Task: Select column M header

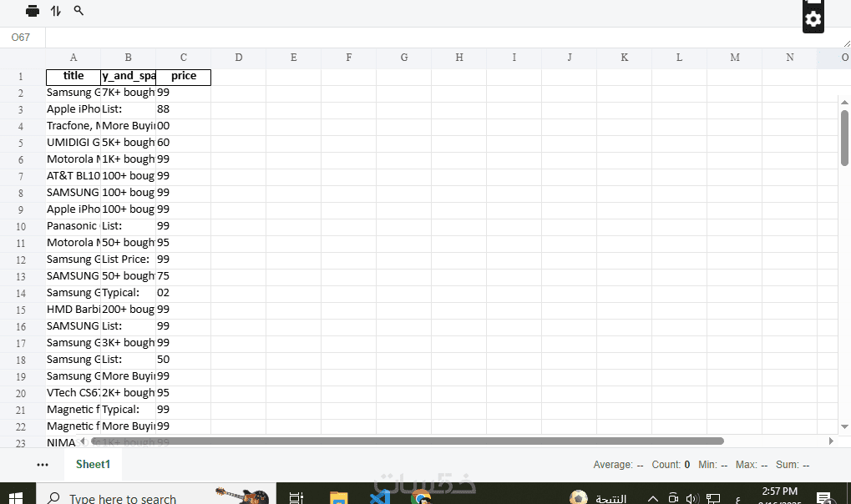Action: [734, 58]
